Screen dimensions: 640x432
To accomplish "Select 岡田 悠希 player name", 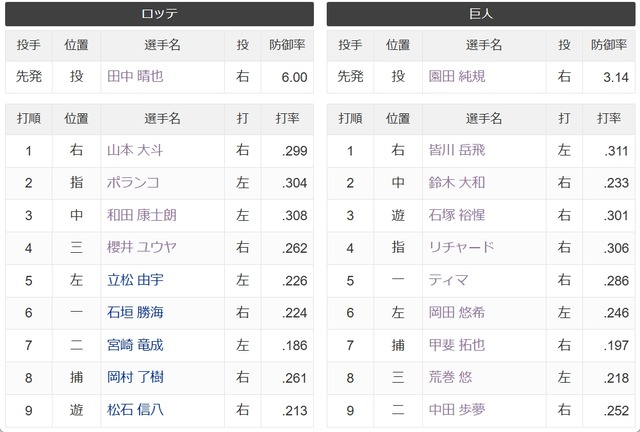I will tap(457, 312).
